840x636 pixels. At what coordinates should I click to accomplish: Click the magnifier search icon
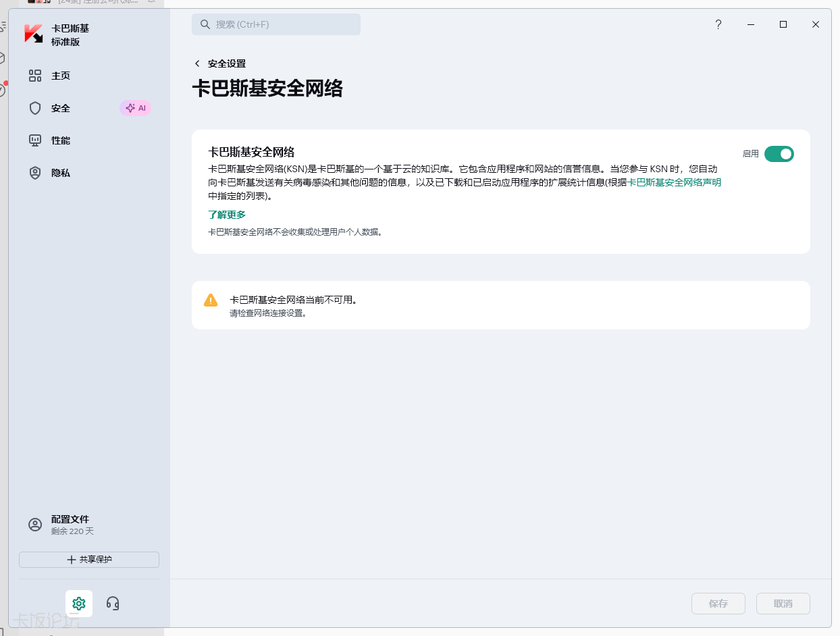tap(205, 24)
